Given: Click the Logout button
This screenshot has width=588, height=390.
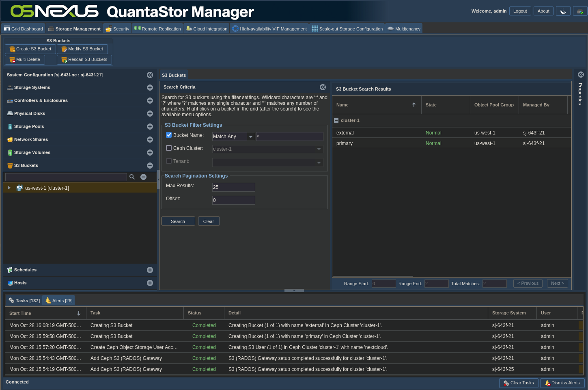Looking at the screenshot, I should 520,11.
